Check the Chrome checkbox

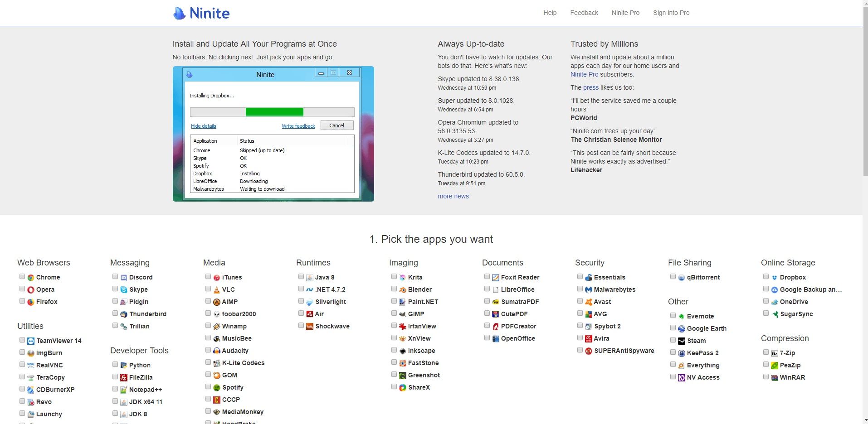(x=22, y=276)
